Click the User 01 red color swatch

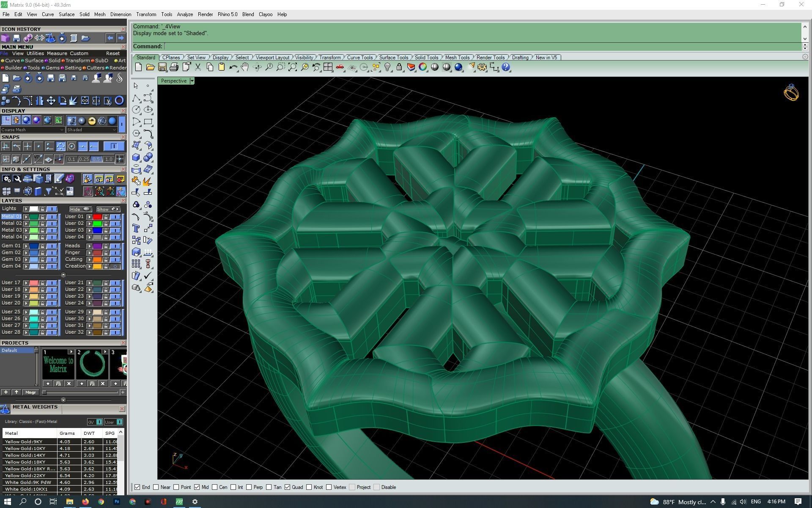point(97,217)
